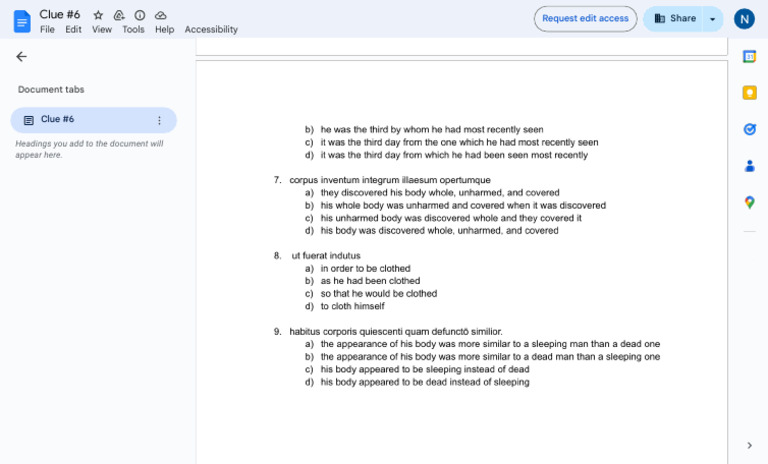Open the Edit menu
The height and width of the screenshot is (464, 768).
pyautogui.click(x=73, y=29)
